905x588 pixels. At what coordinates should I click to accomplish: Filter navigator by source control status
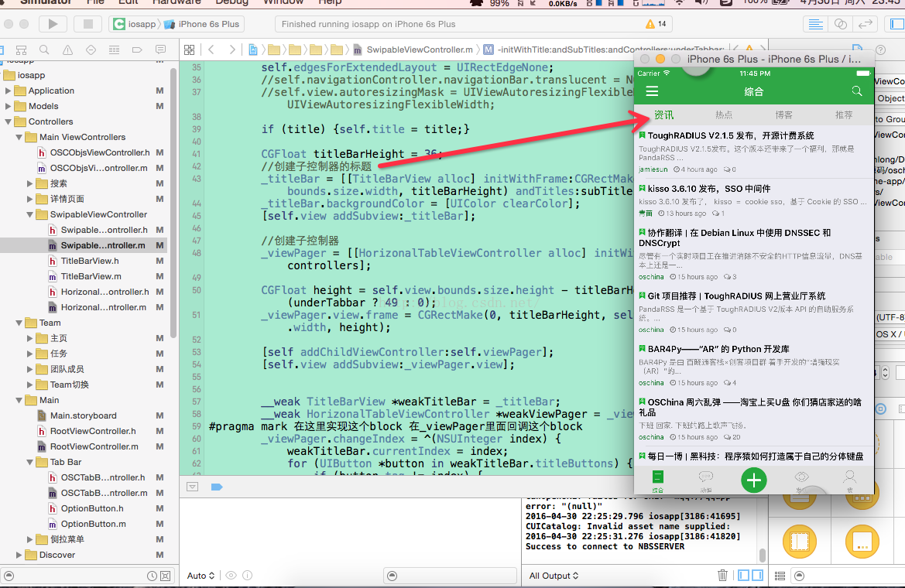tap(165, 576)
